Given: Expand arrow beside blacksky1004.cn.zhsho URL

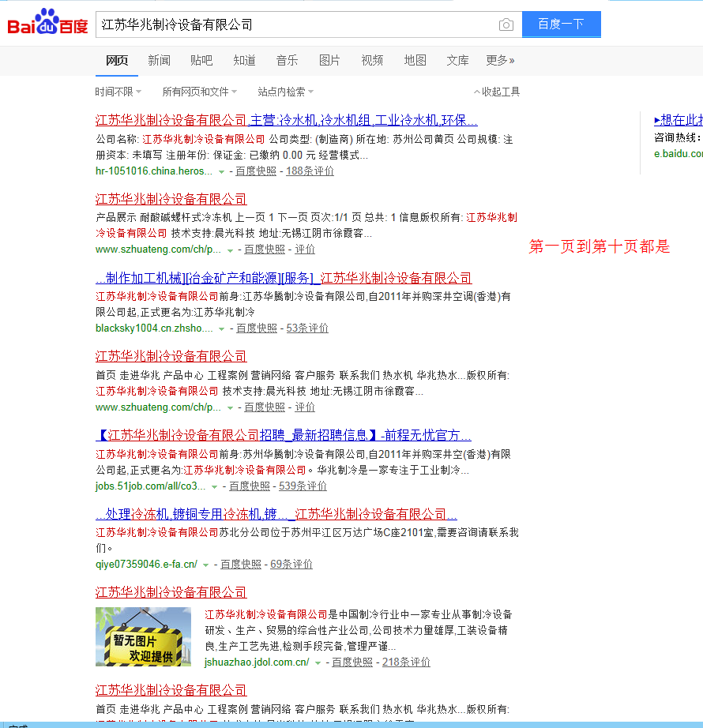Looking at the screenshot, I should coord(221,329).
